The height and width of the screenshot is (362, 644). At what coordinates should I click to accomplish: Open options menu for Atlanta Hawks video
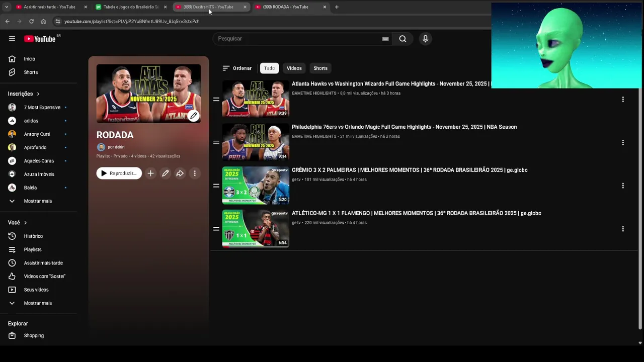click(623, 100)
